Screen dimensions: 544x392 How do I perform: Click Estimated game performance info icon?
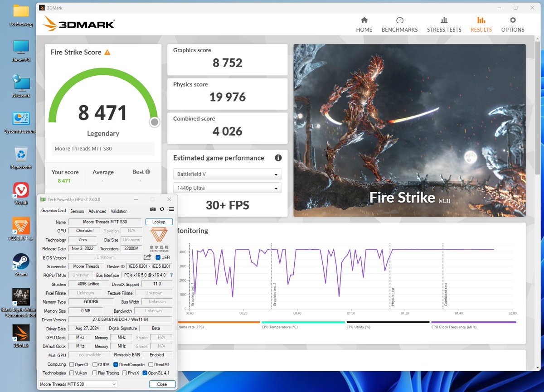(278, 158)
